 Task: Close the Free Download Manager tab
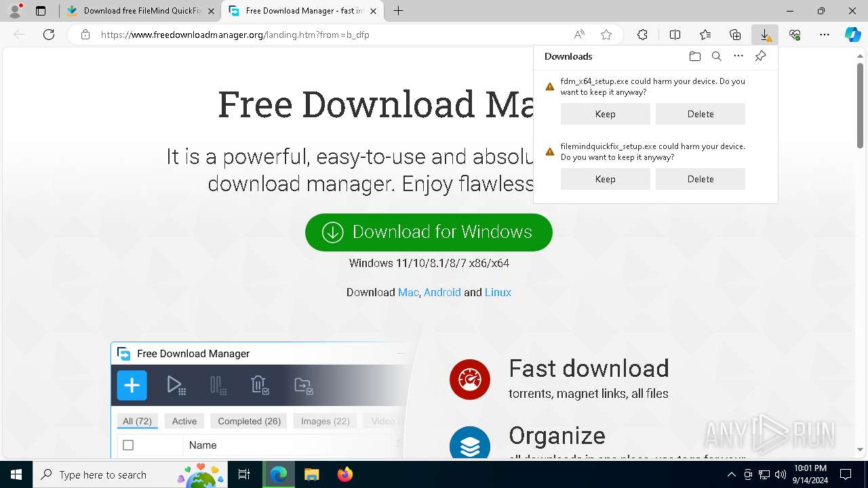[374, 11]
